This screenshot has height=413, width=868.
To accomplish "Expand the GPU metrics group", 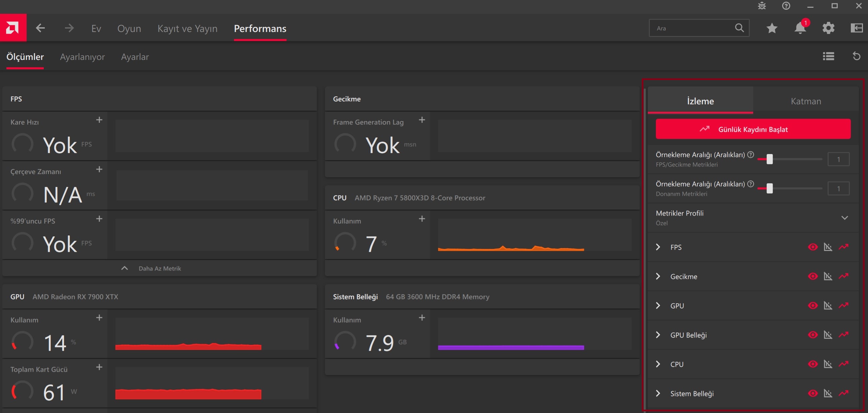I will point(658,306).
